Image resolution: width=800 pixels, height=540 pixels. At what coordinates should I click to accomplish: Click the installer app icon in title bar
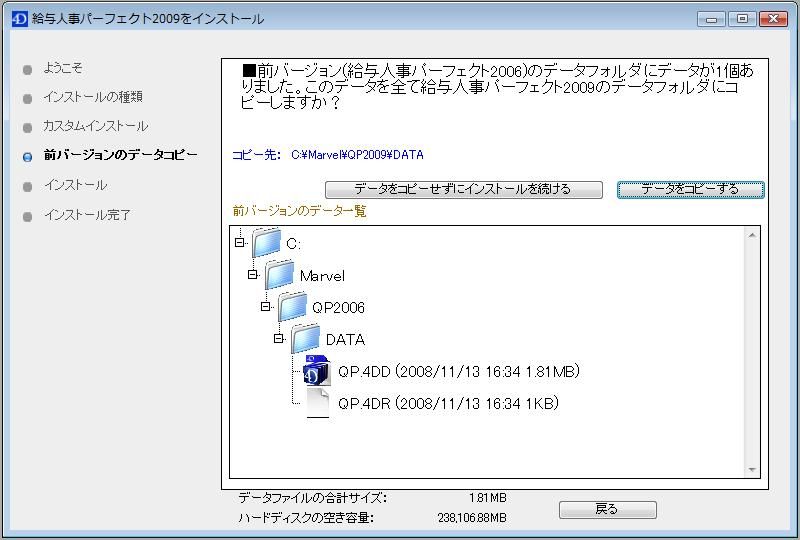click(x=19, y=18)
